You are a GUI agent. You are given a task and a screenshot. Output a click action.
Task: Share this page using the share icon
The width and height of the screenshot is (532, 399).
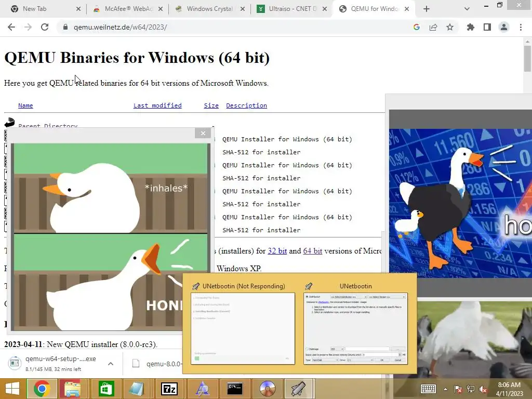tap(433, 27)
